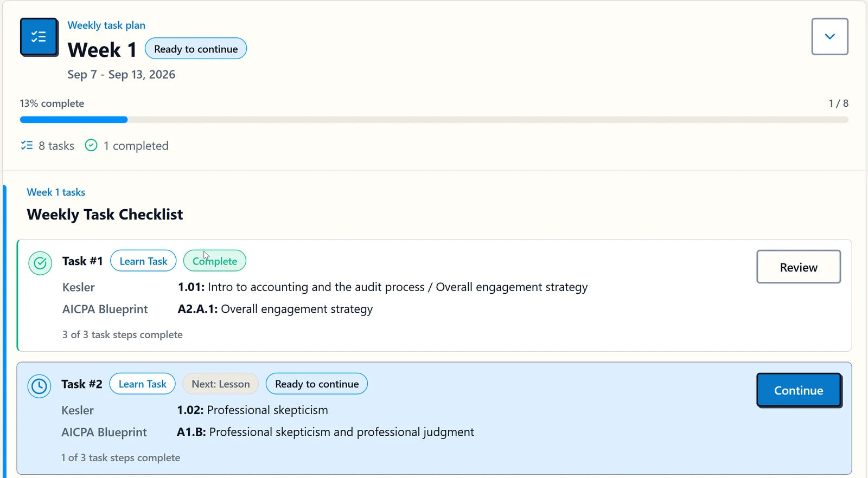Click the 1 completed count text
This screenshot has width=868, height=478.
(x=136, y=146)
